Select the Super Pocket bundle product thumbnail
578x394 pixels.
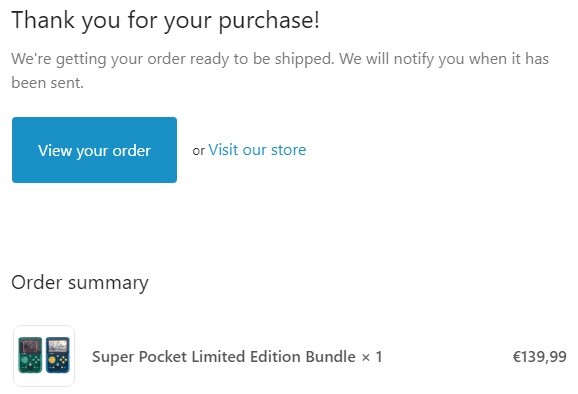44,356
